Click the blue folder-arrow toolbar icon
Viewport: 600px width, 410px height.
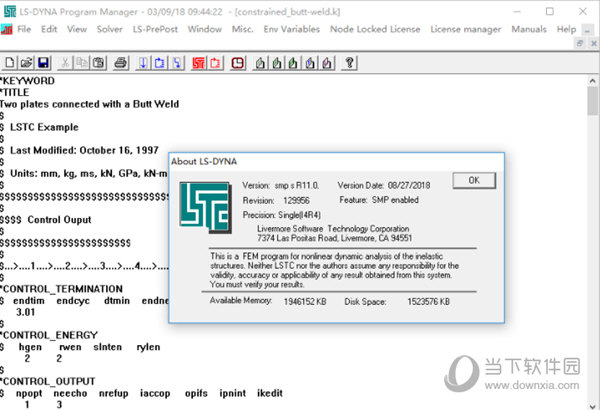coord(160,63)
